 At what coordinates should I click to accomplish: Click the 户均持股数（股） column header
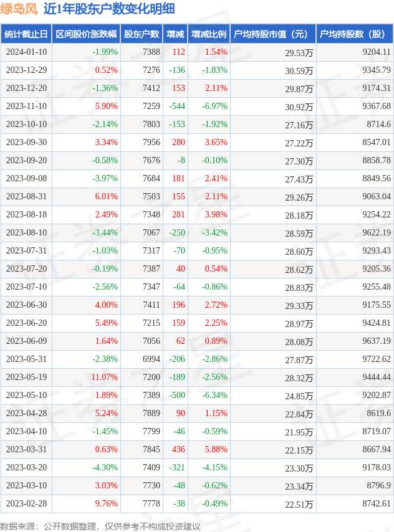click(x=354, y=34)
